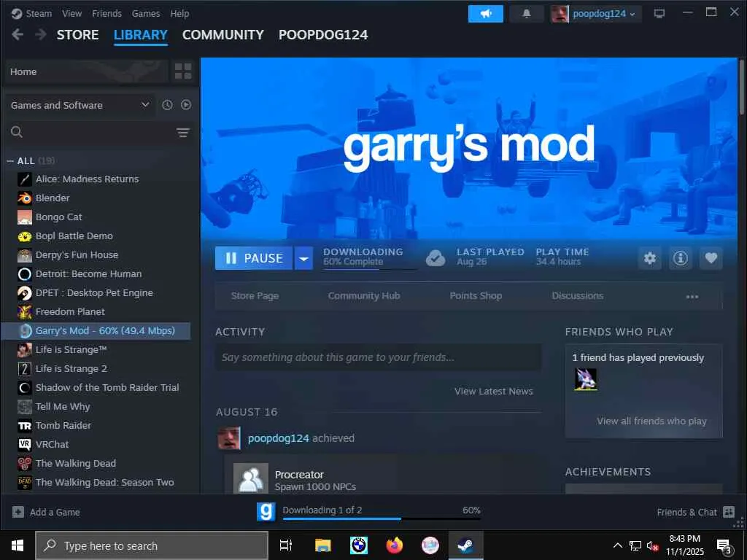Pause the Garry's Mod download
Viewport: 747px width, 560px height.
coord(254,258)
